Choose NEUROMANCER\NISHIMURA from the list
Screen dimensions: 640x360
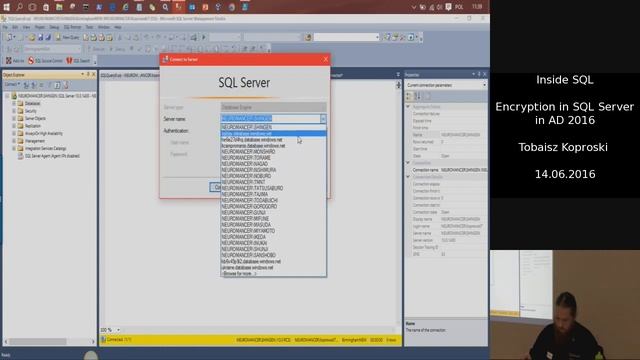pyautogui.click(x=273, y=170)
